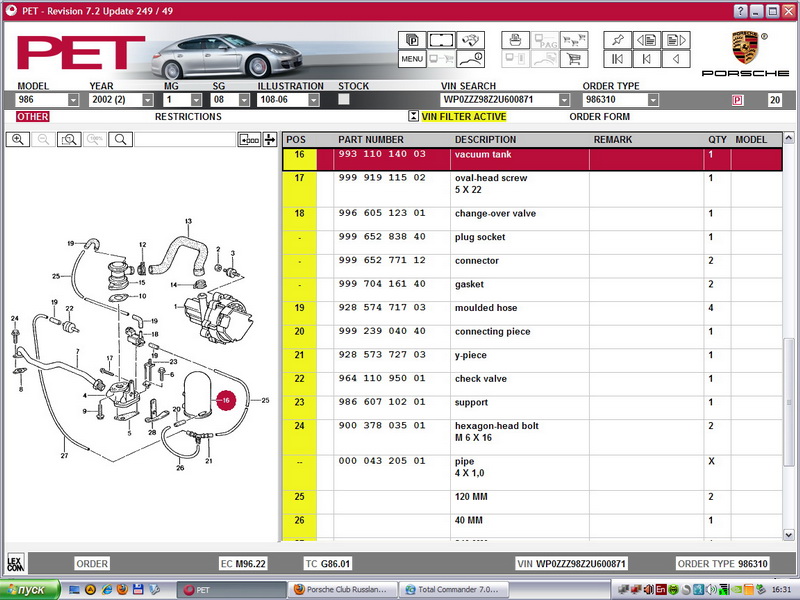The height and width of the screenshot is (600, 800).
Task: Click the parts list scrollbar thumb
Action: (788, 402)
